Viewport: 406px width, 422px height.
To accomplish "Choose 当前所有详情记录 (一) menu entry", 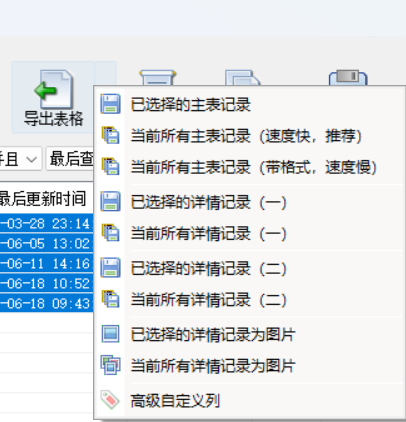I will pos(209,233).
